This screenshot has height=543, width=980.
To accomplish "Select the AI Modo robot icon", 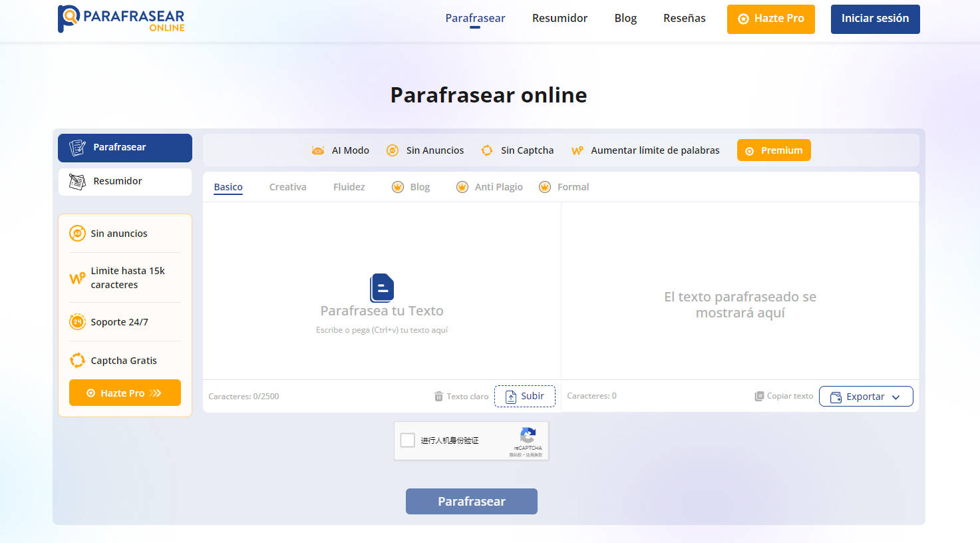I will pos(317,150).
